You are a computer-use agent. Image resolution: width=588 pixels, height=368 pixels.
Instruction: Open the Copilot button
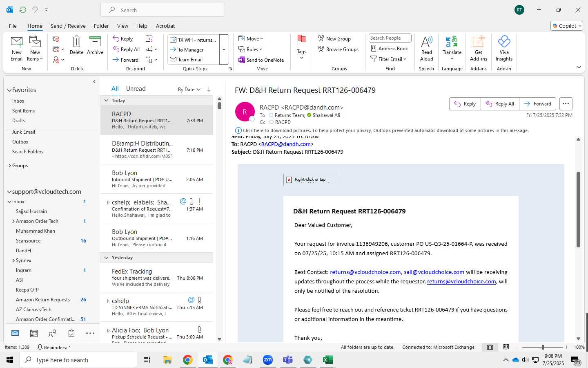567,26
